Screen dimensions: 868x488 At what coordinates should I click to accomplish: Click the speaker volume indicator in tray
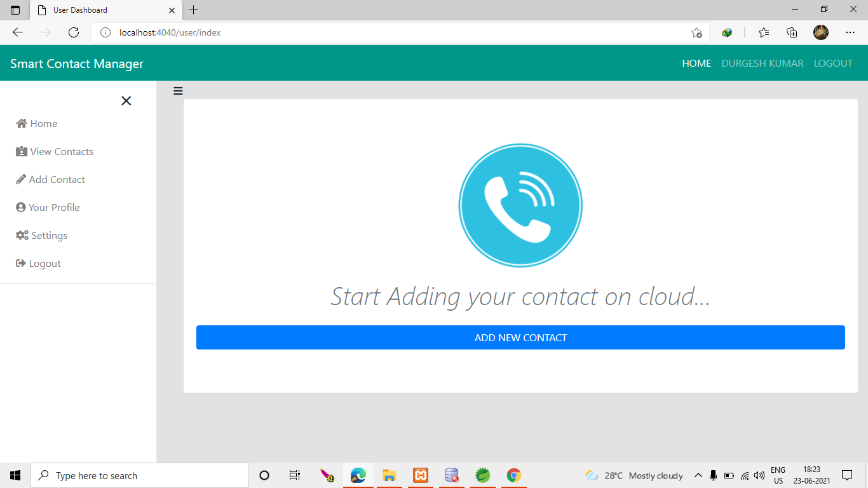pyautogui.click(x=759, y=475)
